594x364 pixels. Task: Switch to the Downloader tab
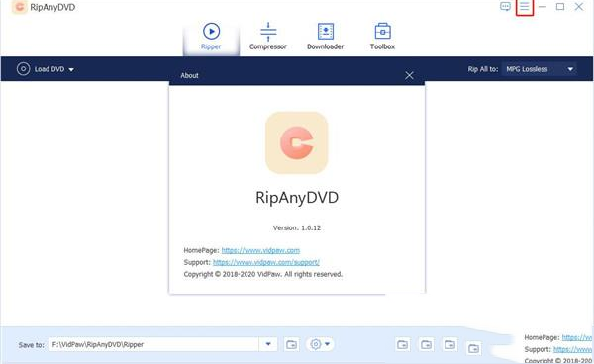[326, 37]
